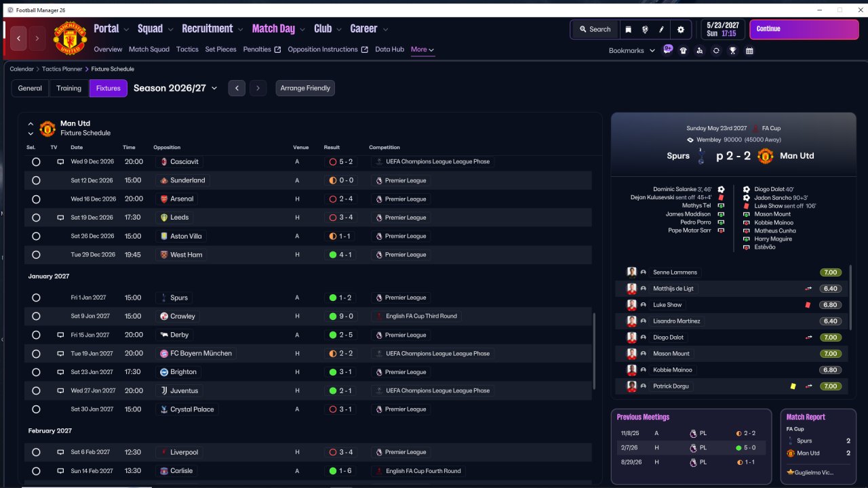Open the Bookmarks dropdown
Screen dimensions: 868x488
[x=632, y=51]
